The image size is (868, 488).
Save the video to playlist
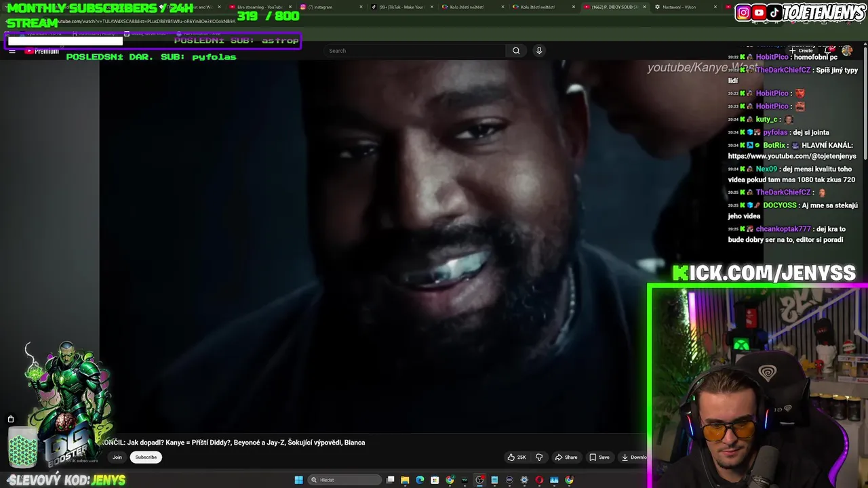599,457
